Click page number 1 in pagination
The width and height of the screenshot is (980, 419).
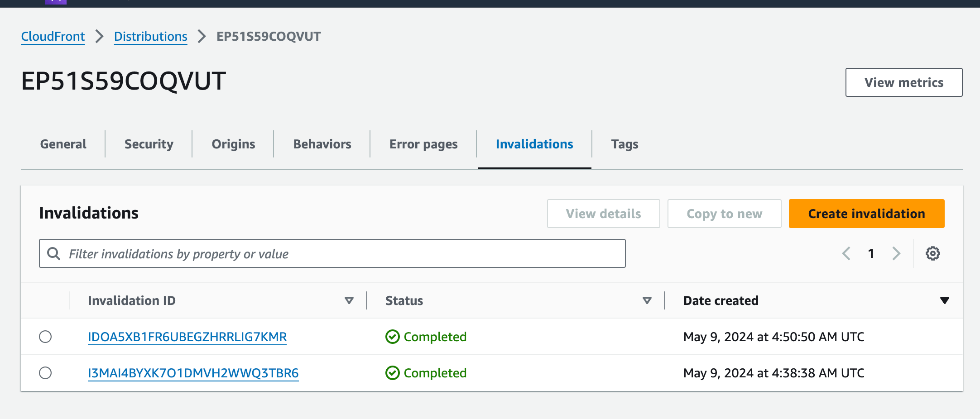tap(871, 253)
